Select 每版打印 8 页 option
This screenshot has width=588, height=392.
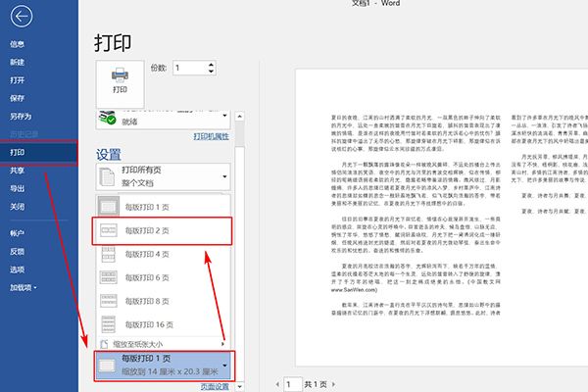click(163, 301)
